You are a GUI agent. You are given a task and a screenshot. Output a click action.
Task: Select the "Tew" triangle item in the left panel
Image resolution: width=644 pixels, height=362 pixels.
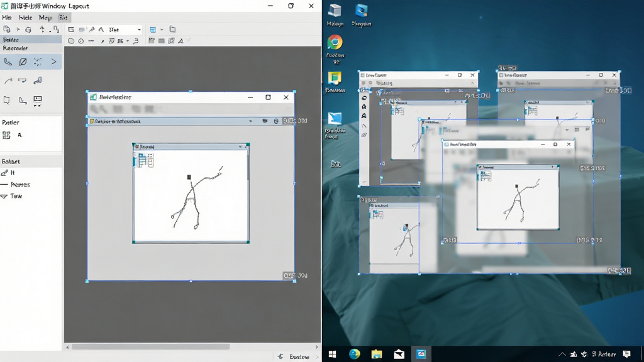click(x=11, y=196)
